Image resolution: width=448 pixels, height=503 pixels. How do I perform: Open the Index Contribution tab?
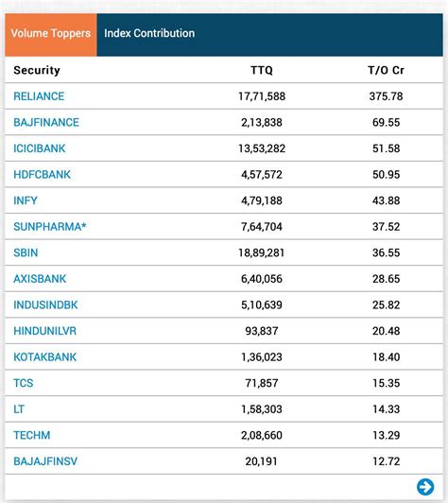(x=149, y=33)
